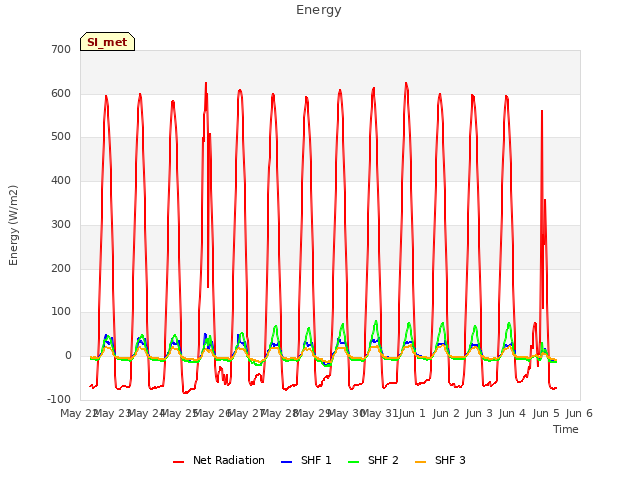Click the Net Radiation legend entry
This screenshot has width=640, height=480.
pos(219,460)
